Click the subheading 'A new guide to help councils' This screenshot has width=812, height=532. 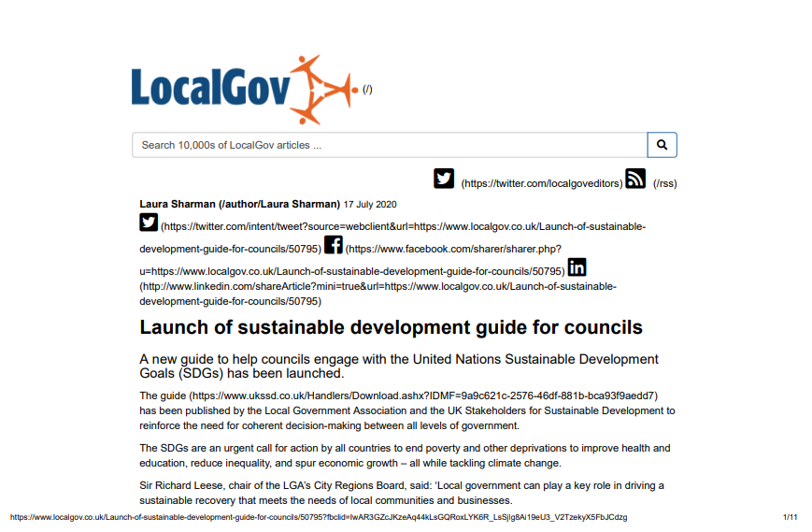click(x=399, y=367)
